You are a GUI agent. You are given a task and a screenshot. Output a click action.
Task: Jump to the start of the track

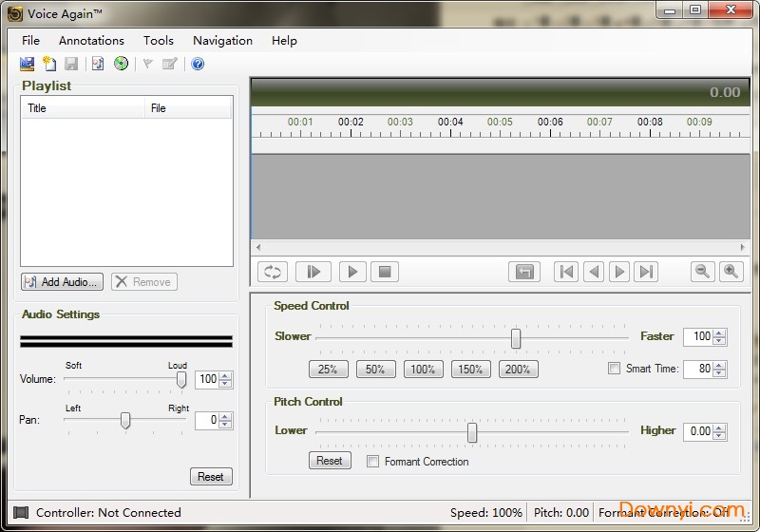(566, 272)
